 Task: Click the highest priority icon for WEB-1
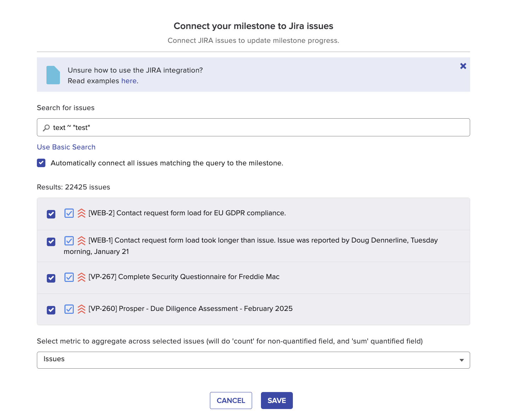pyautogui.click(x=82, y=241)
